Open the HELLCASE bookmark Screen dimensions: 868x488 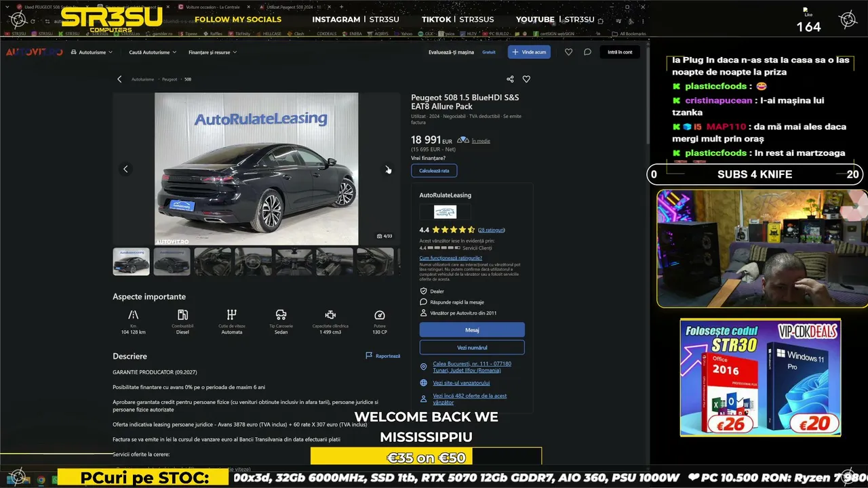click(x=269, y=33)
